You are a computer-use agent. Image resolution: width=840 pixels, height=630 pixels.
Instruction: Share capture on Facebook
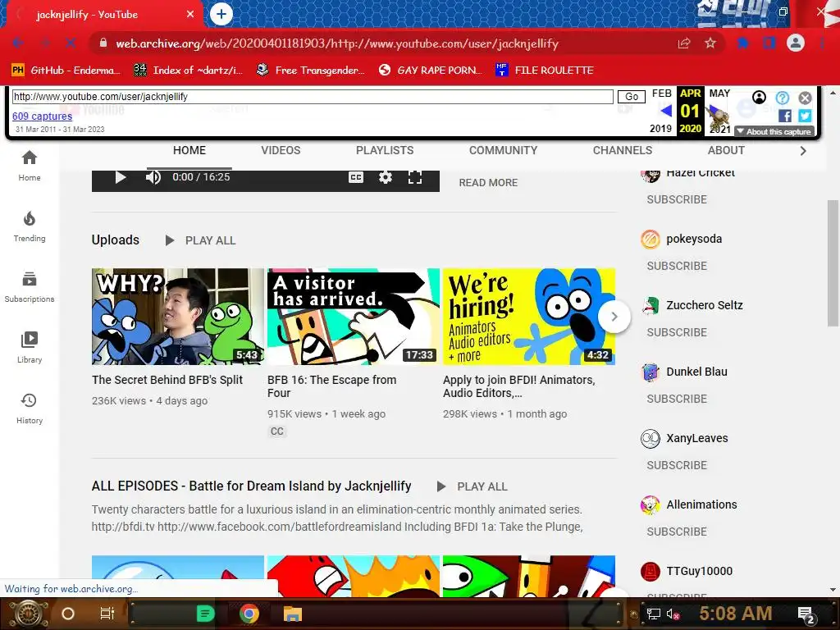click(785, 116)
